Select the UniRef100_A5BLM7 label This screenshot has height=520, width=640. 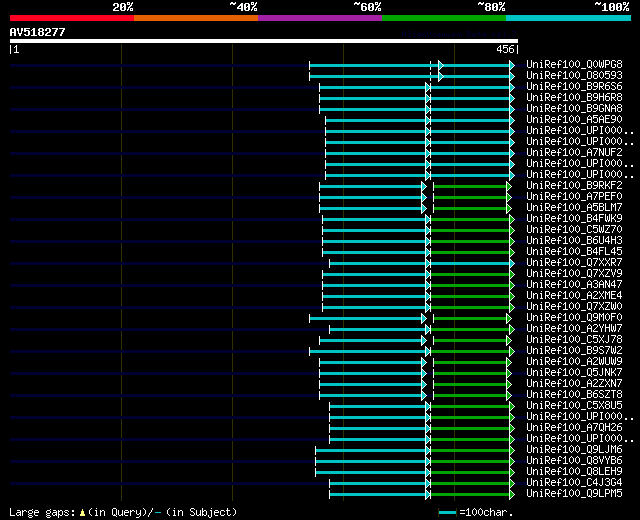pos(574,207)
